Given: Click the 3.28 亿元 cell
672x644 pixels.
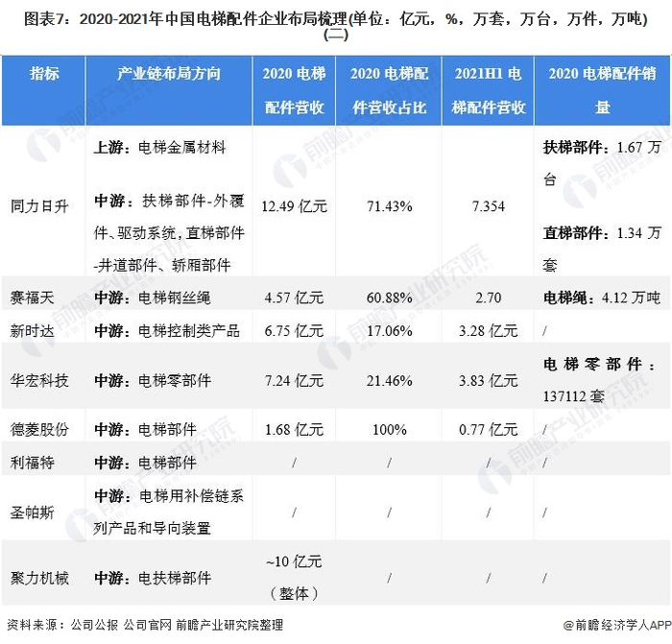Looking at the screenshot, I should click(488, 331).
